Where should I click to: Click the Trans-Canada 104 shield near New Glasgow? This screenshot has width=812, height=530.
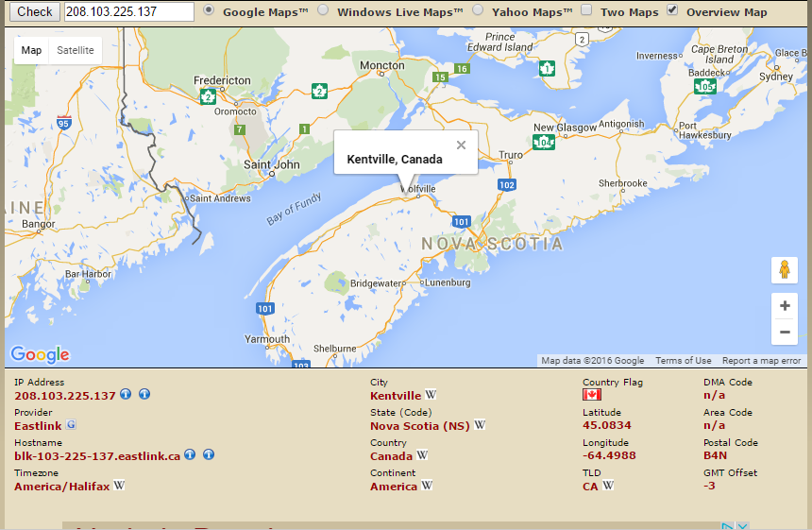click(544, 142)
